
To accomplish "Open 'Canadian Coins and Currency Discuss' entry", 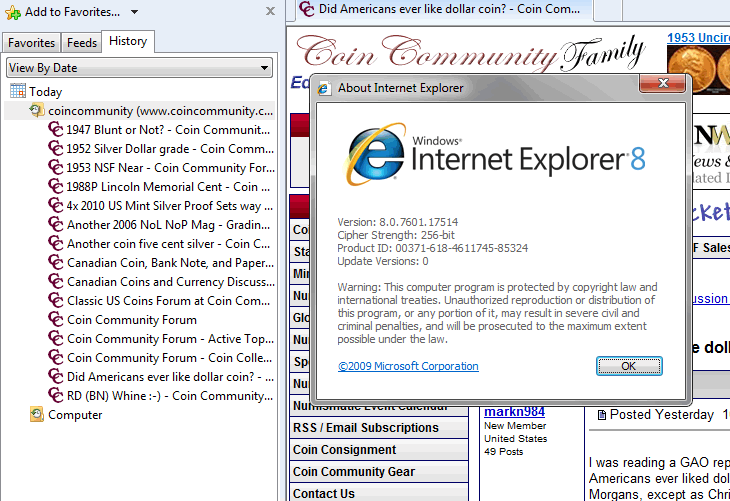I will tap(171, 282).
